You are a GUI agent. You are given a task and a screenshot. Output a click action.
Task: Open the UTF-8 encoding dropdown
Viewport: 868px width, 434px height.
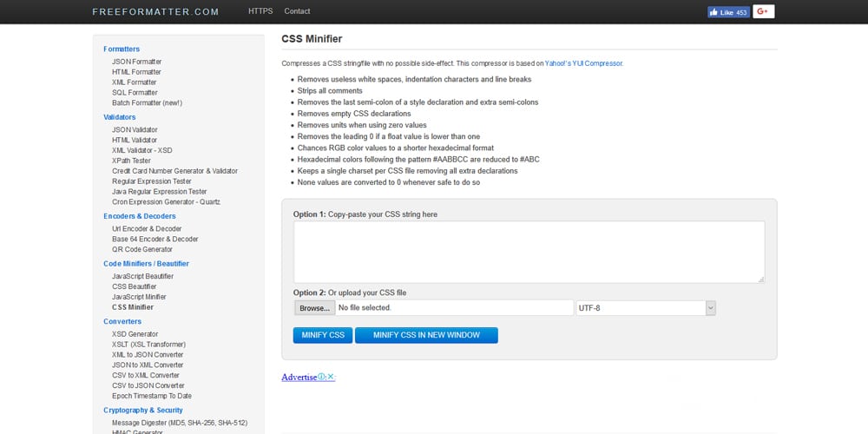[x=646, y=308]
